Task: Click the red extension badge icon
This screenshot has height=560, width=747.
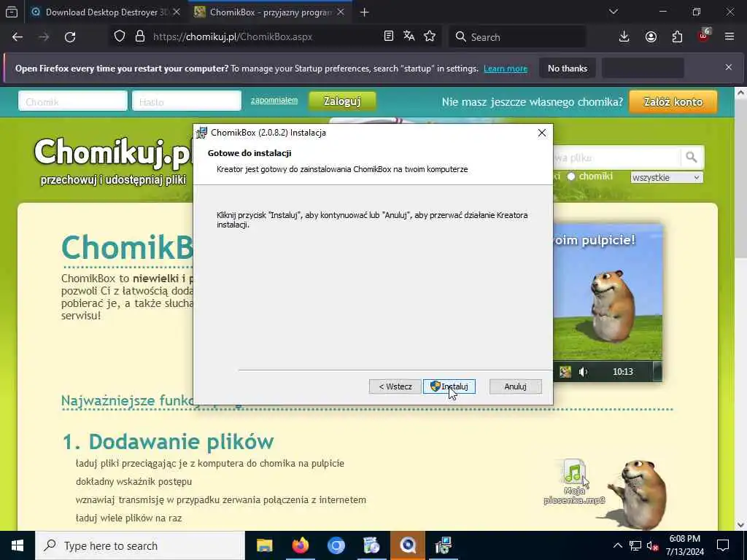Action: tap(704, 36)
